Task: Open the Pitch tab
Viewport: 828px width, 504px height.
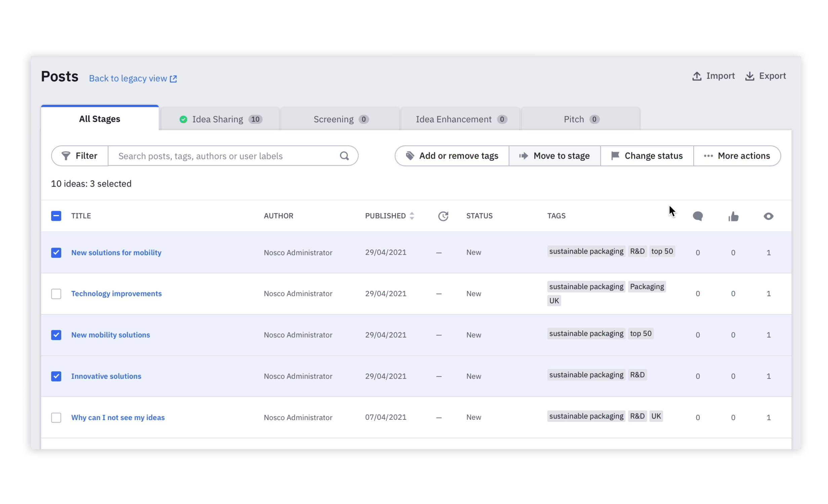Action: pos(581,119)
